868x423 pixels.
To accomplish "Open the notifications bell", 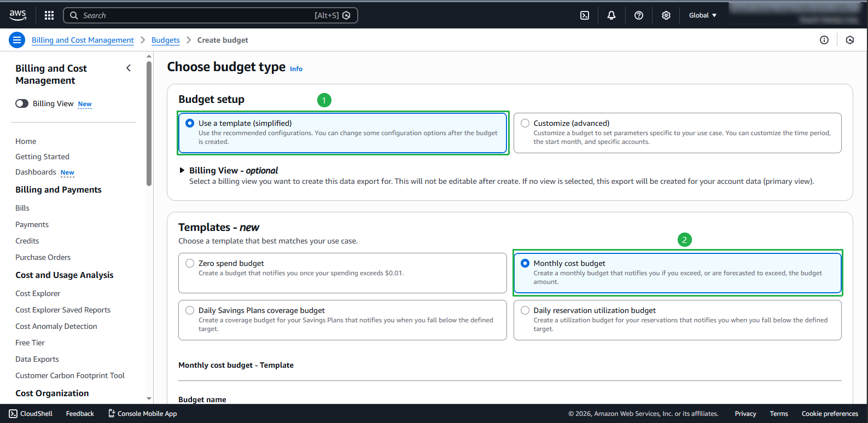I will [611, 15].
